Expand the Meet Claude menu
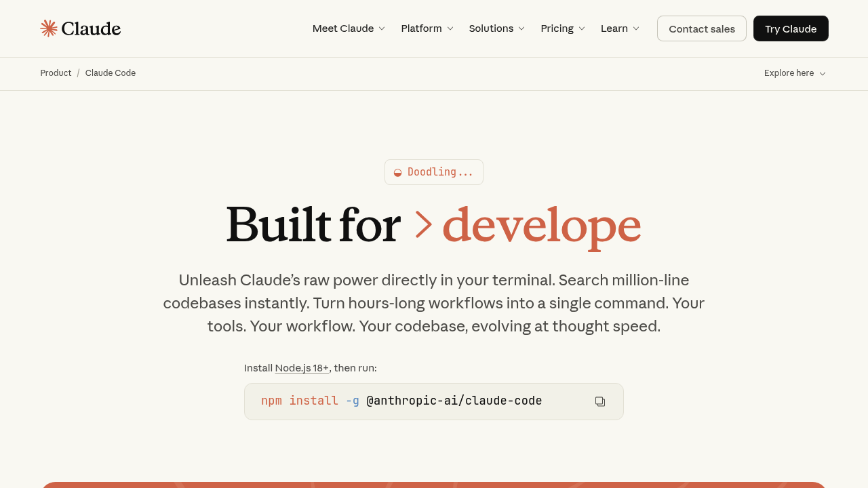The image size is (868, 488). pos(349,28)
